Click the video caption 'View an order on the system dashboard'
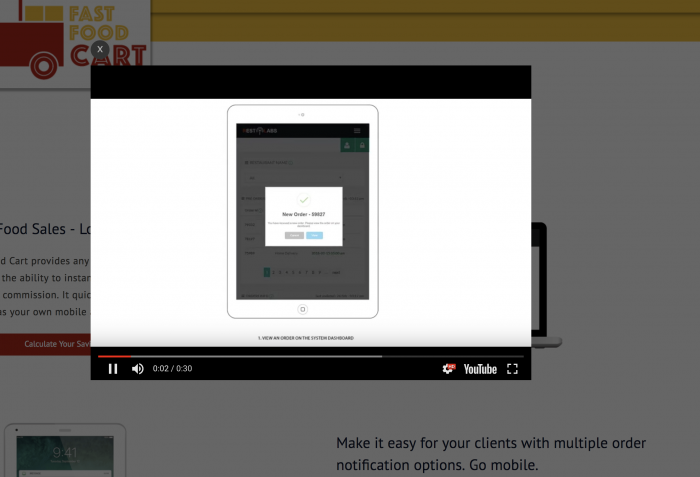Viewport: 700px width, 477px height. pos(306,338)
